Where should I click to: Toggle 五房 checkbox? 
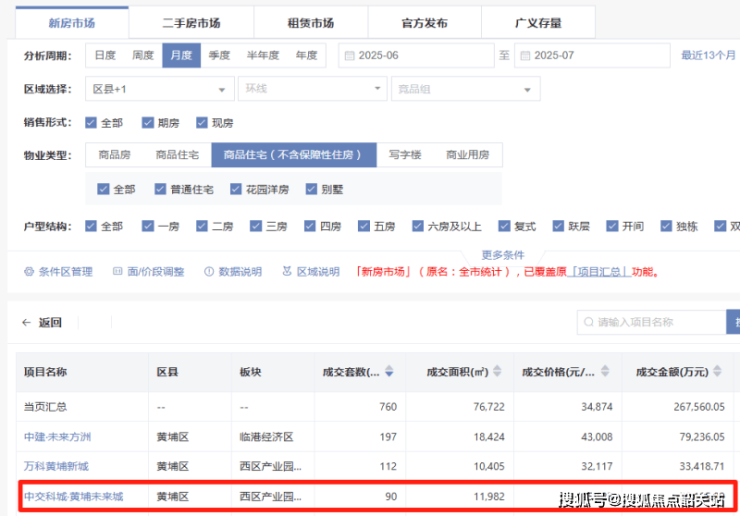tap(364, 226)
